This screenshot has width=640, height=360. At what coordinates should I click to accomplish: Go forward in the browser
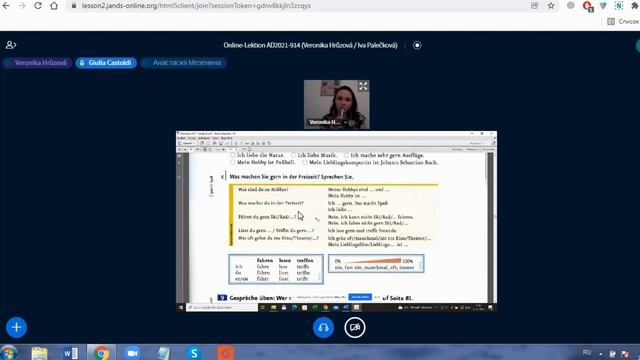click(x=22, y=6)
